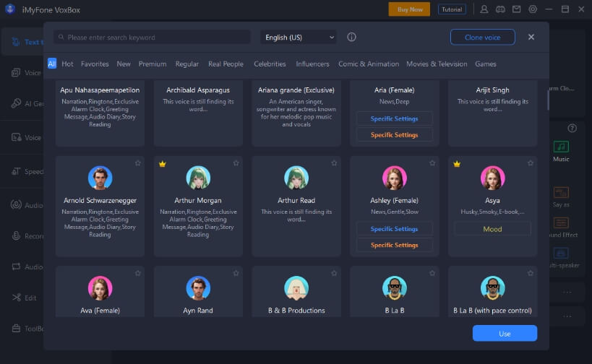Open Asya's Mood dropdown

(x=493, y=229)
